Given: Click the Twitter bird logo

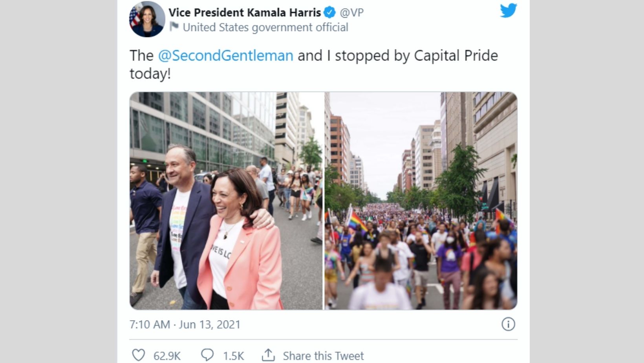Looking at the screenshot, I should click(509, 11).
